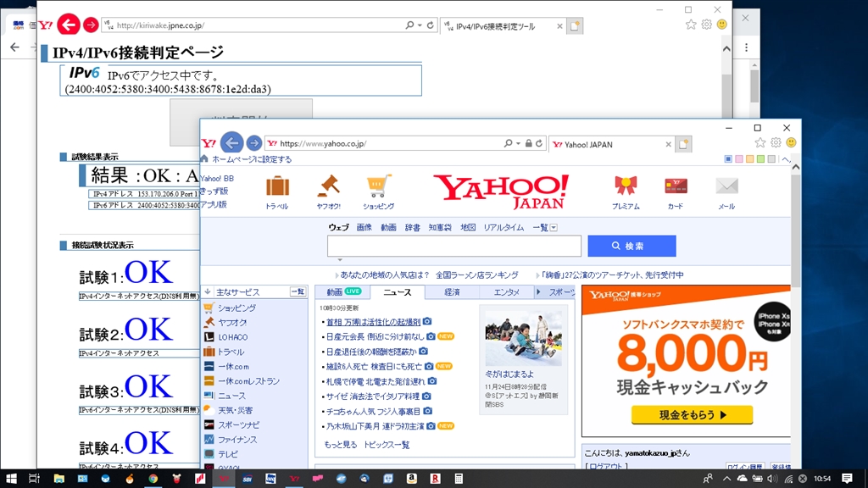Viewport: 868px width, 488px height.
Task: Close the Yahoo! JAPAN browser tab
Action: coord(668,144)
